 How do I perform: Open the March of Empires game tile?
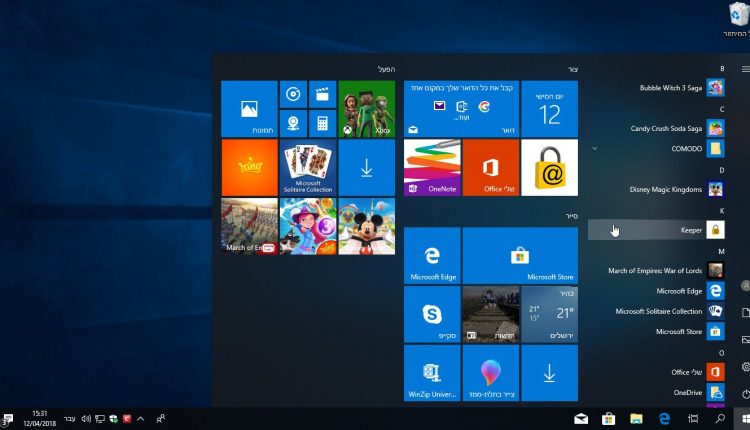pos(249,226)
